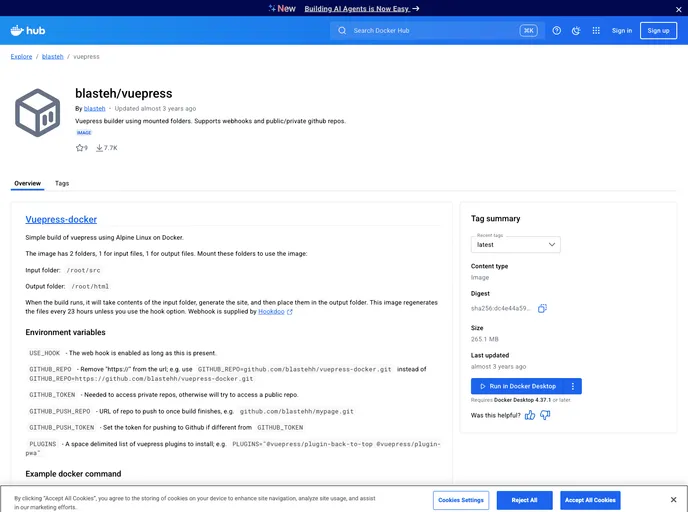Give thumbs up for helpful feedback
The width and height of the screenshot is (688, 512).
click(530, 415)
